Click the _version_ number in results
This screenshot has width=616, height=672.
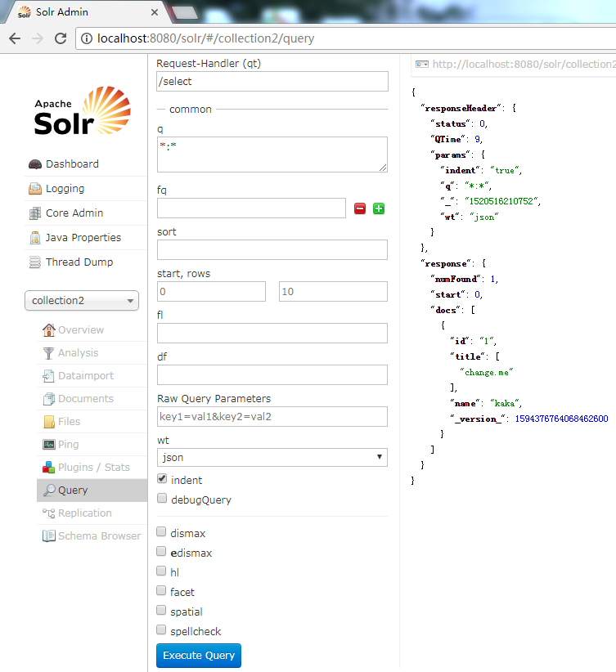pyautogui.click(x=561, y=419)
